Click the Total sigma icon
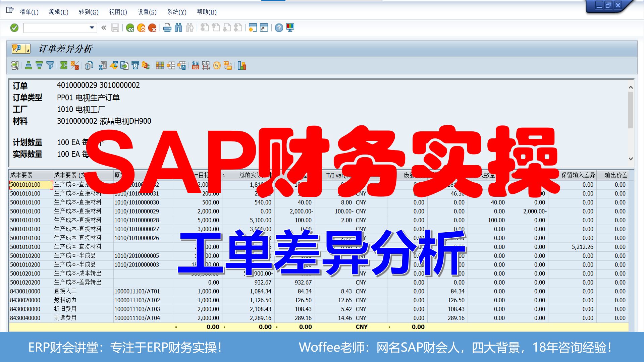 point(64,65)
